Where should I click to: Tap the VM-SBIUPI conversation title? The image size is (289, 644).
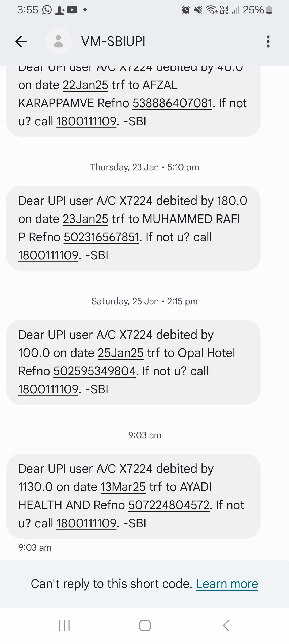point(113,41)
